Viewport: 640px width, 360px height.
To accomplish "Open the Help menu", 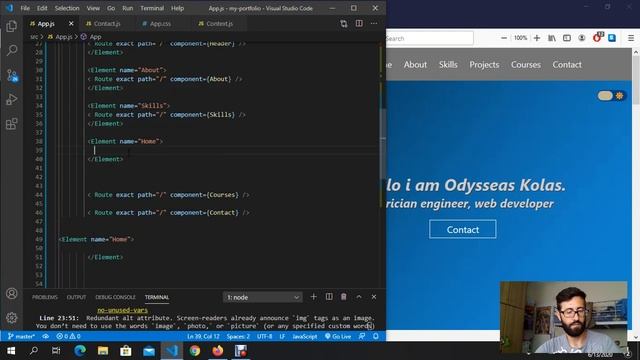I will [177, 8].
